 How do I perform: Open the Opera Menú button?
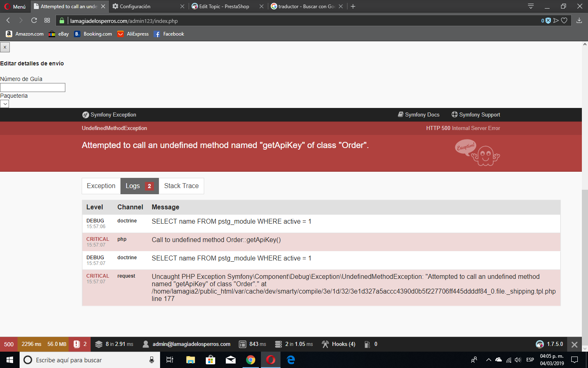point(15,7)
